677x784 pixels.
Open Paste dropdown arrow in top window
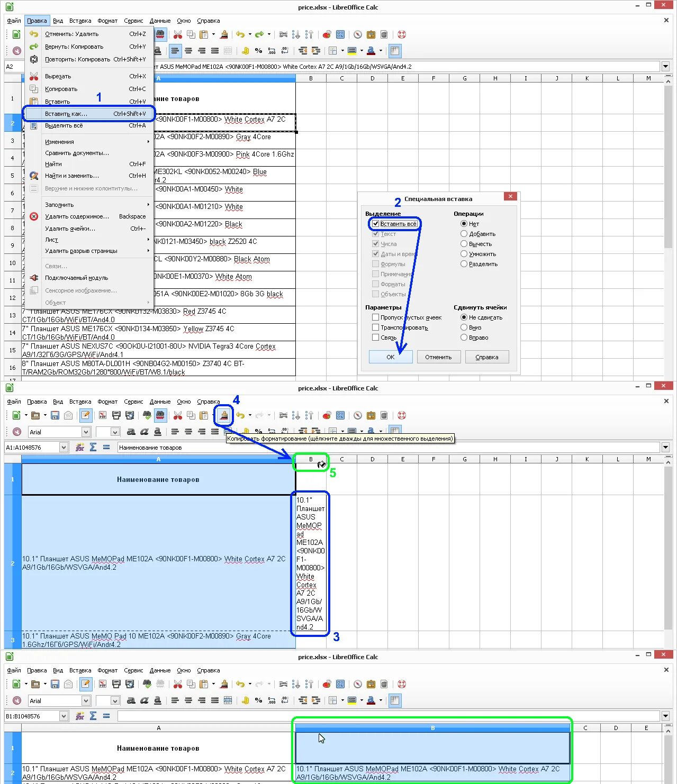[213, 35]
